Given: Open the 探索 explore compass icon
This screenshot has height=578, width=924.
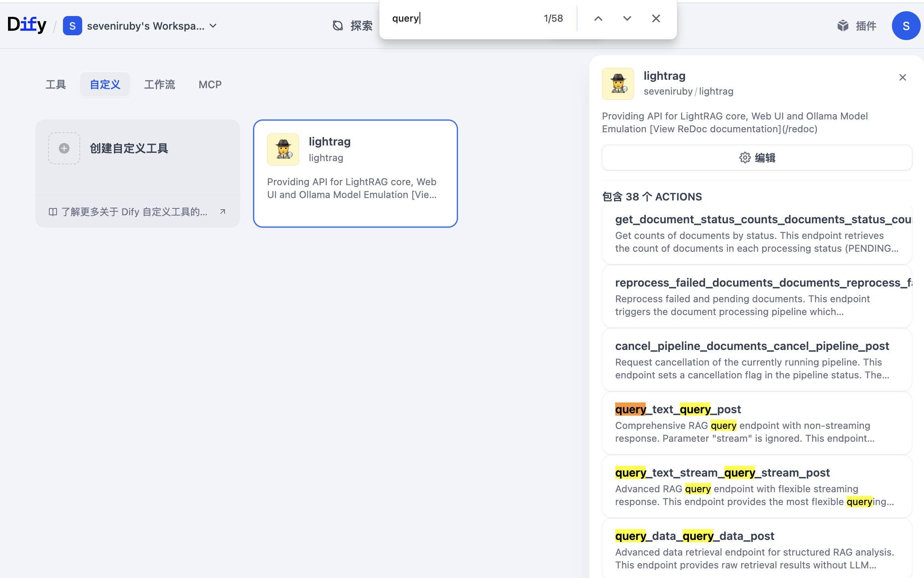Looking at the screenshot, I should (338, 26).
